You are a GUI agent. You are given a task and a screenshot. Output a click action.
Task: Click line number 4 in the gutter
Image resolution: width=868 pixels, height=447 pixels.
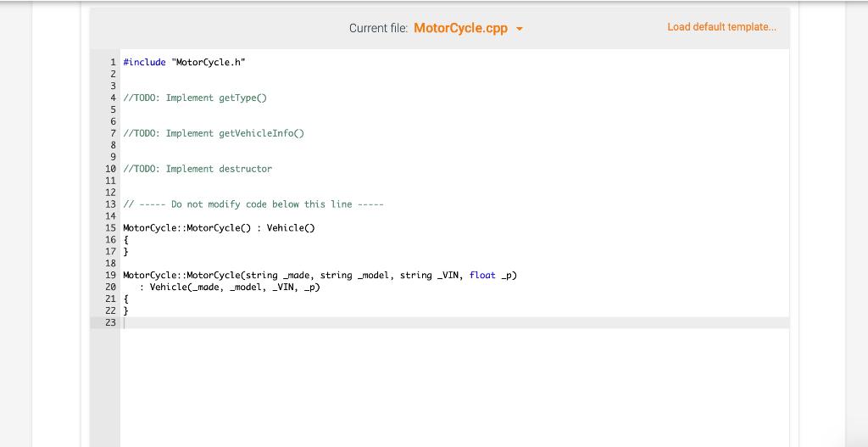pyautogui.click(x=113, y=98)
